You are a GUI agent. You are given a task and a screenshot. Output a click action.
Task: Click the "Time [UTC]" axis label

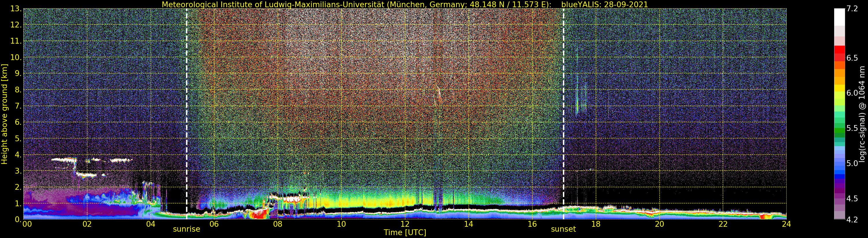pyautogui.click(x=405, y=233)
